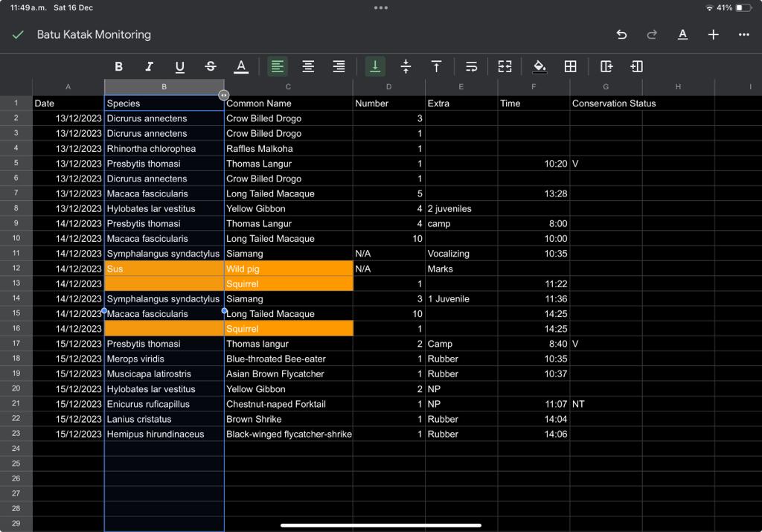Toggle bold formatting in the toolbar
The image size is (762, 532).
pyautogui.click(x=118, y=66)
